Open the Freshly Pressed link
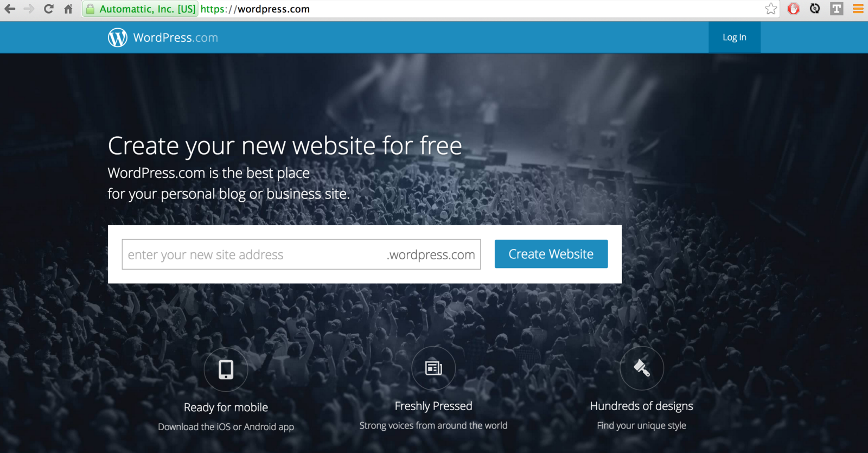This screenshot has height=453, width=868. click(433, 406)
